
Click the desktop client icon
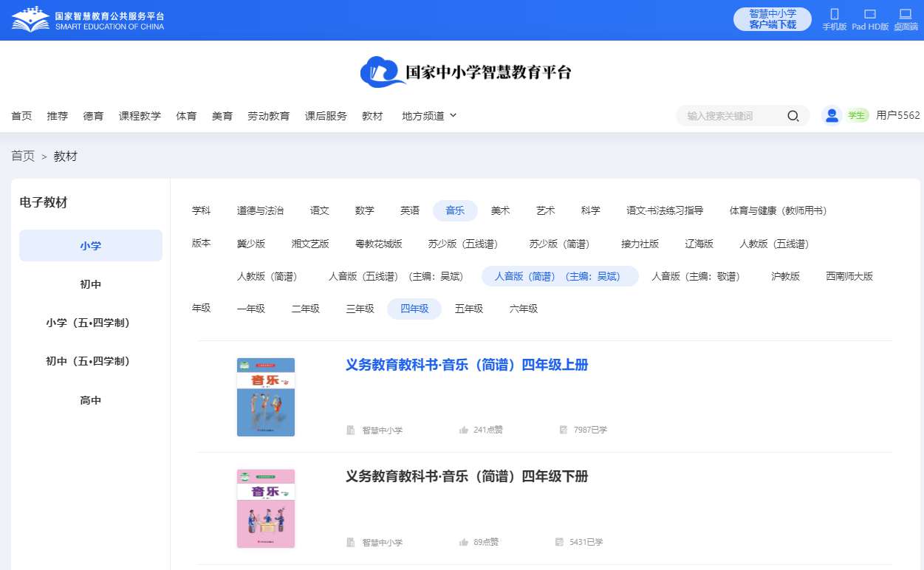click(x=906, y=15)
